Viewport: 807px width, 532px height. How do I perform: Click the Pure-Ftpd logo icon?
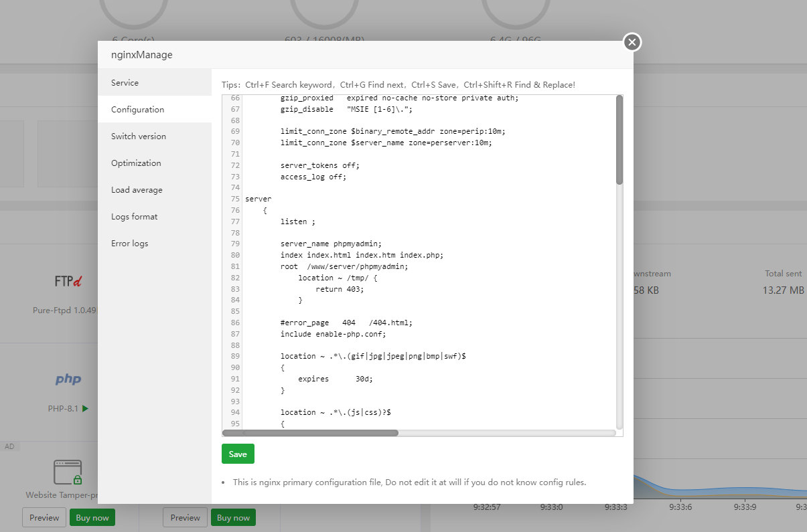pos(68,281)
